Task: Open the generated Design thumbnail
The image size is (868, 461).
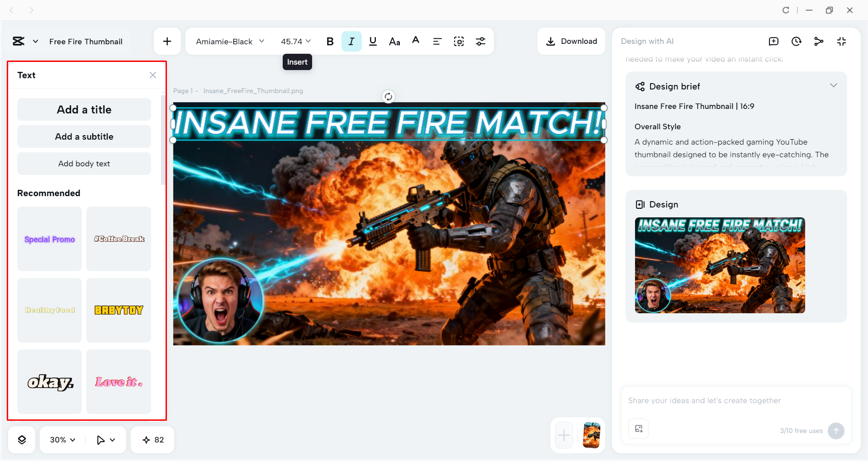Action: click(x=720, y=265)
